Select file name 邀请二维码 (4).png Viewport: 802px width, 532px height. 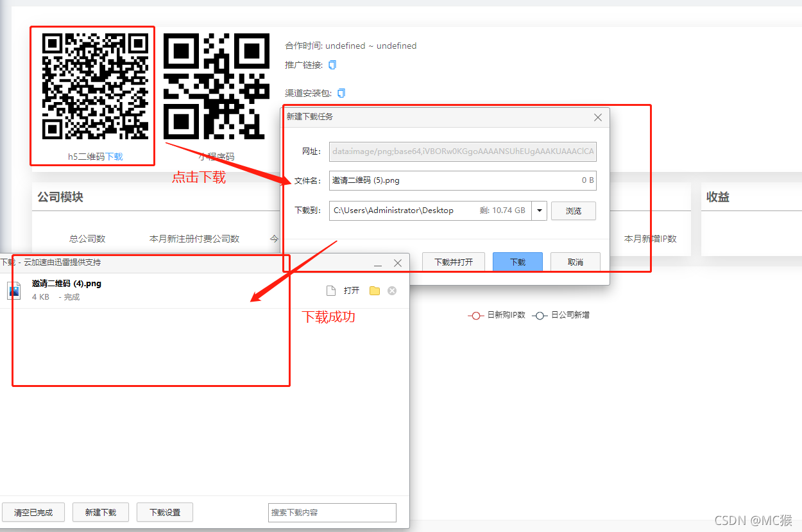coord(67,284)
